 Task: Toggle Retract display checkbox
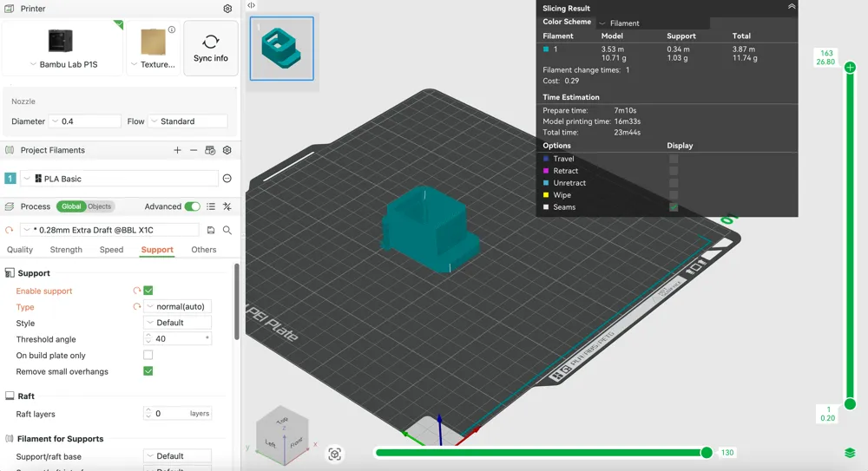(674, 171)
